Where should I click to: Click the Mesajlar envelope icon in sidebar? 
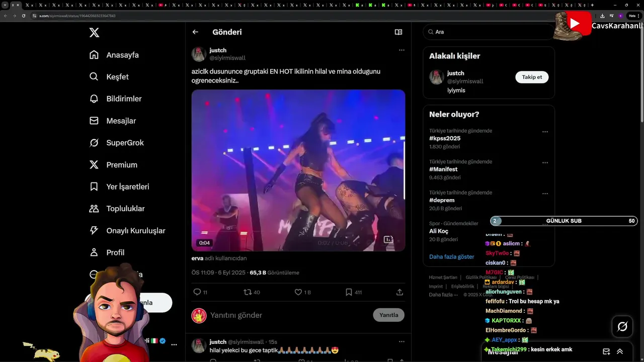tap(94, 121)
